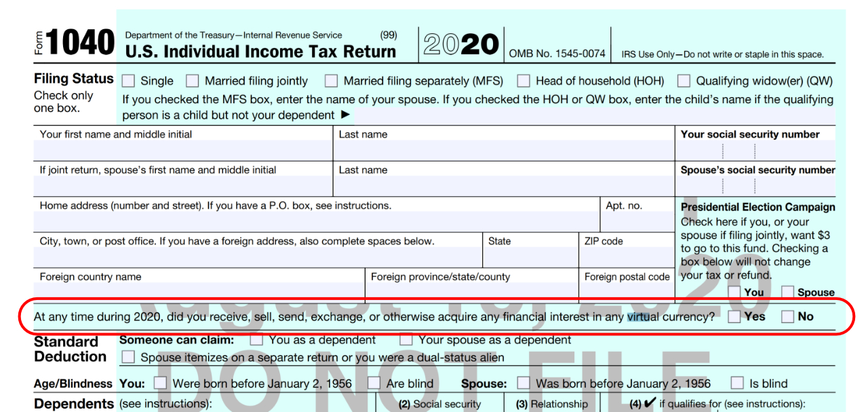Check the You presidential campaign box

(x=734, y=292)
